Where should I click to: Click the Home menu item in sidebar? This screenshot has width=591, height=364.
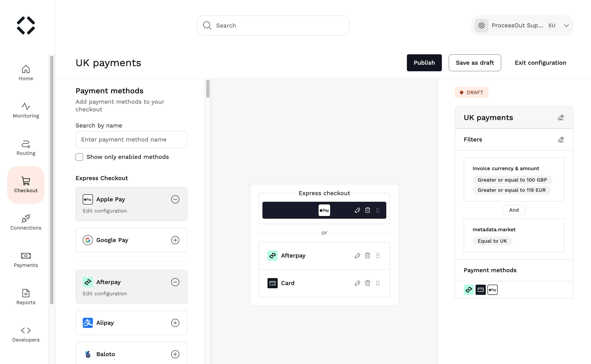pos(25,73)
